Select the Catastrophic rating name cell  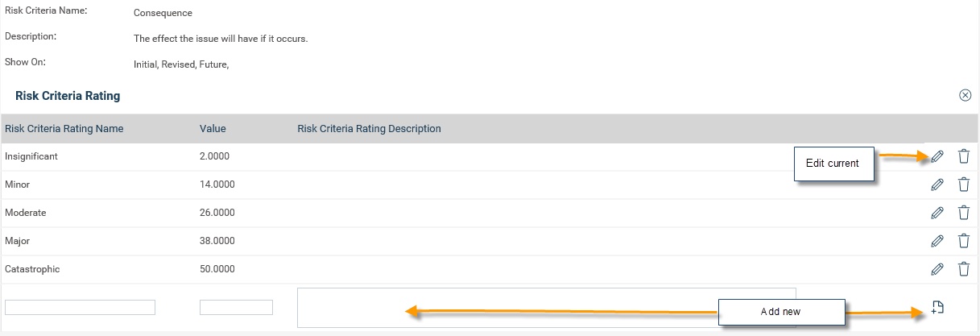(x=32, y=269)
